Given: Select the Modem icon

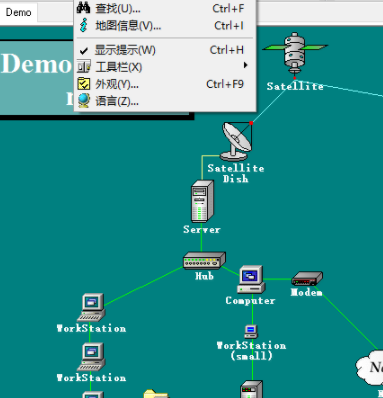Looking at the screenshot, I should click(307, 278).
